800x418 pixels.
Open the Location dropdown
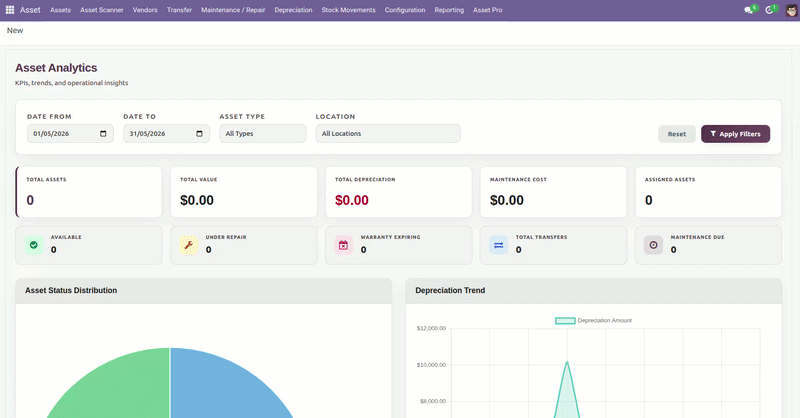[x=388, y=134]
